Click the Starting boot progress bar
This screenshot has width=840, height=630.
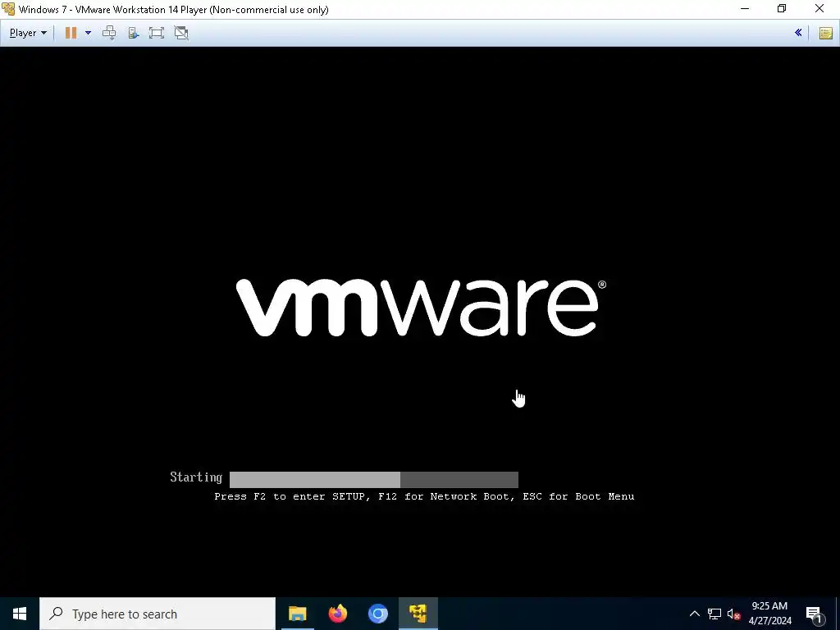coord(373,479)
